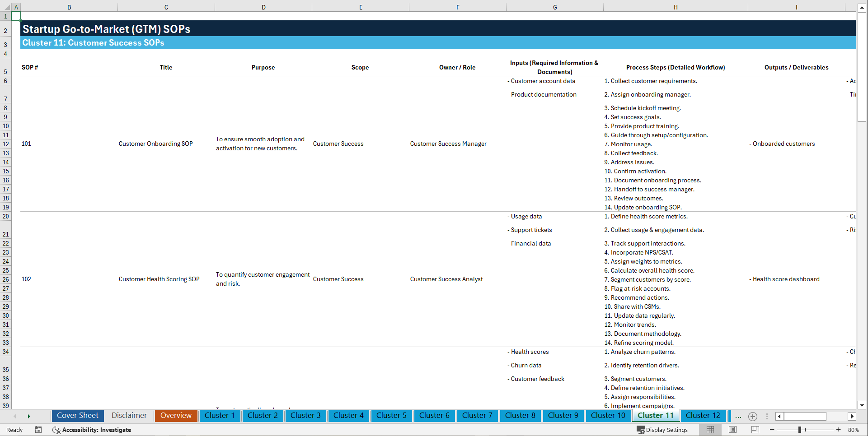Screen dimensions: 868x436
Task: Click Zoom Out minus icon
Action: 772,430
